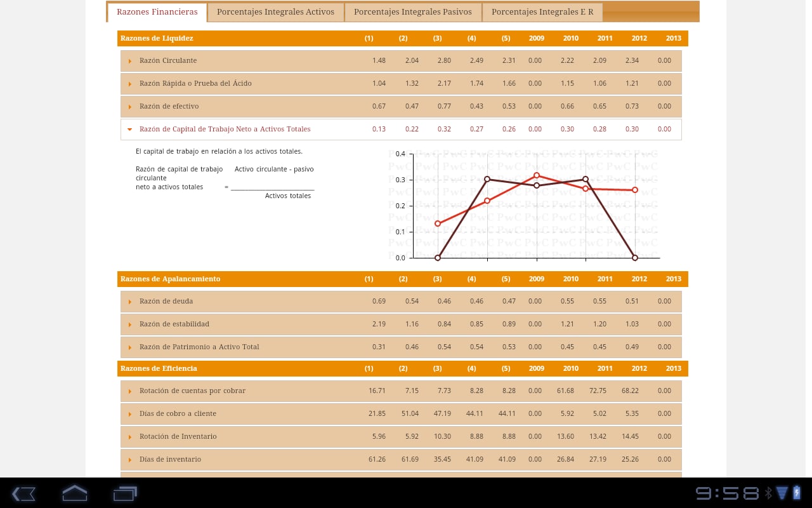Expand the Rotación de Inventario row arrow

point(130,437)
